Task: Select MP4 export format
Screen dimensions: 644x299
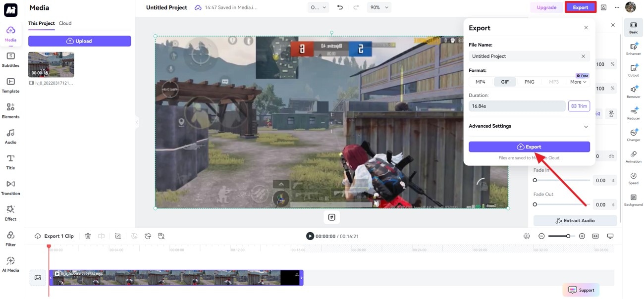Action: [x=481, y=82]
